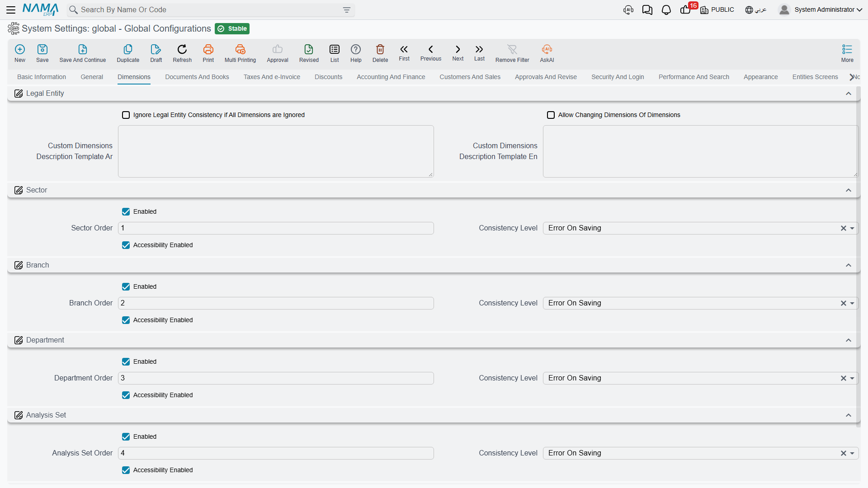Clear Branch Consistency Level value

(843, 304)
